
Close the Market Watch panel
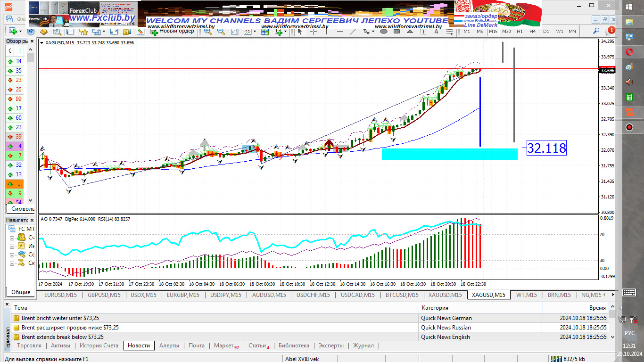(32, 41)
